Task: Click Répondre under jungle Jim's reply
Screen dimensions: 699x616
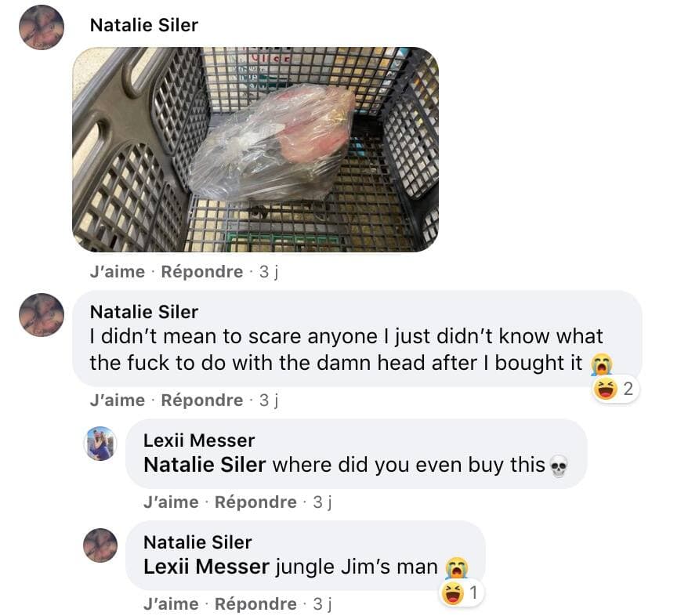Action: click(255, 604)
